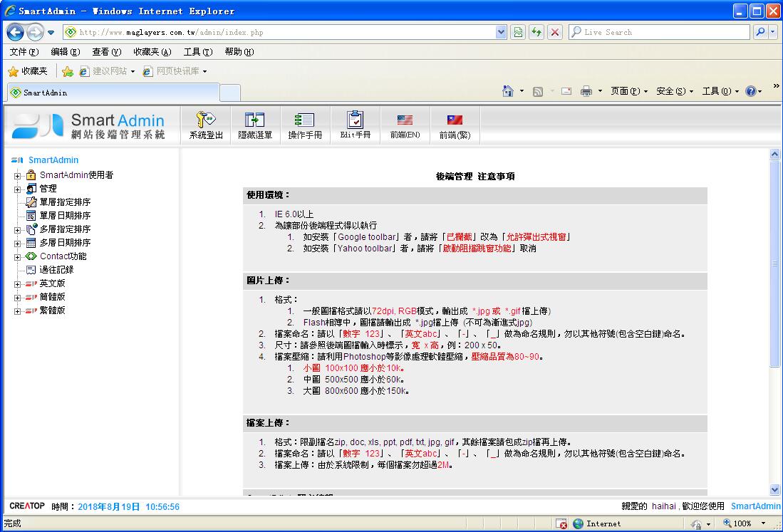This screenshot has height=532, width=783.
Task: Expand the SmartAdmin使用者 tree node
Action: [18, 176]
